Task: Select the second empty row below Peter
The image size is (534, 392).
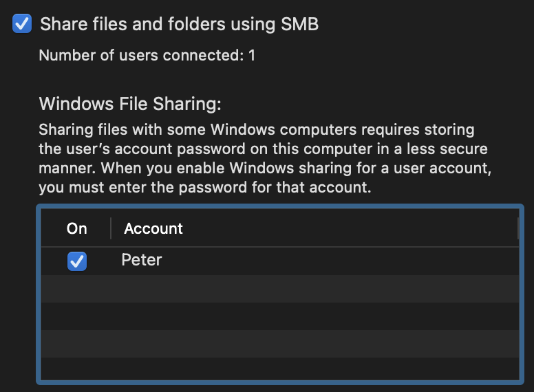Action: [x=279, y=316]
